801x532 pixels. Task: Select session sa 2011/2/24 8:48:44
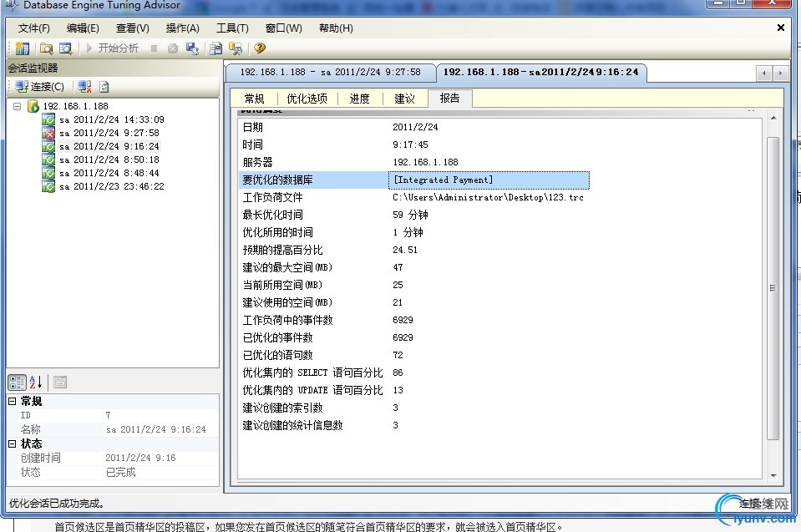[109, 173]
